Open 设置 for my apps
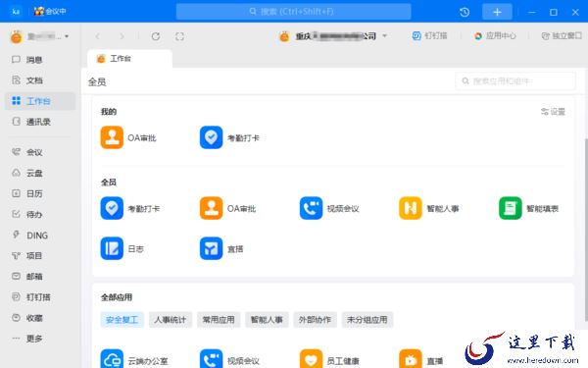 pyautogui.click(x=553, y=112)
